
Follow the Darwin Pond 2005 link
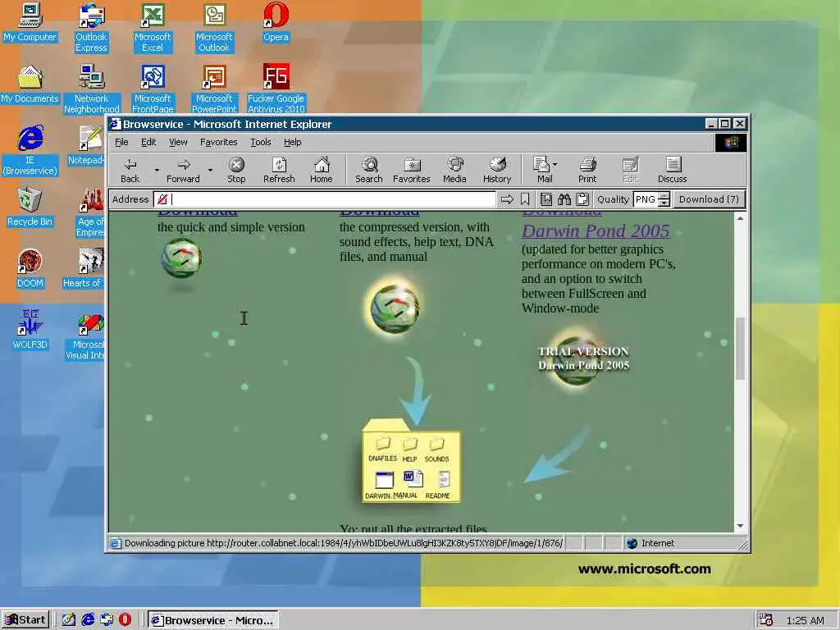coord(596,231)
